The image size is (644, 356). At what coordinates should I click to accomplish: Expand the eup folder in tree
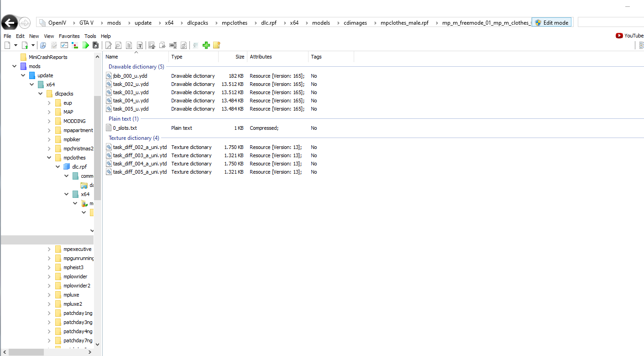point(49,103)
